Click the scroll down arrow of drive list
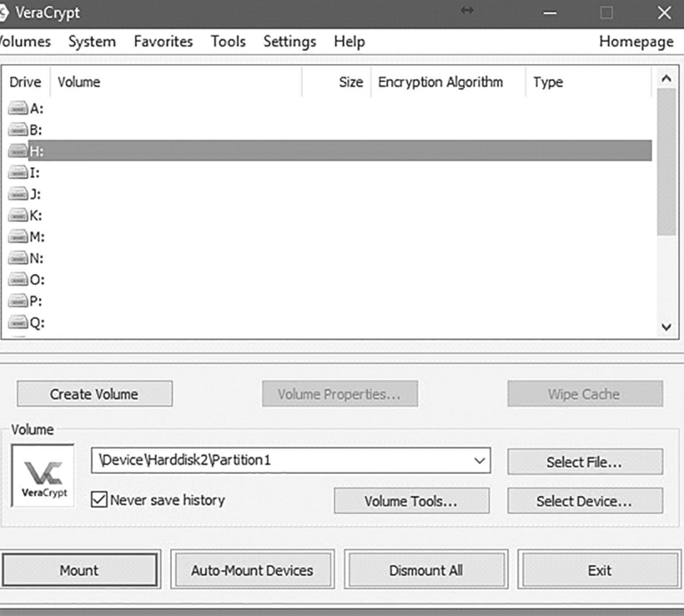Screen dimensions: 684x616 (x=666, y=327)
